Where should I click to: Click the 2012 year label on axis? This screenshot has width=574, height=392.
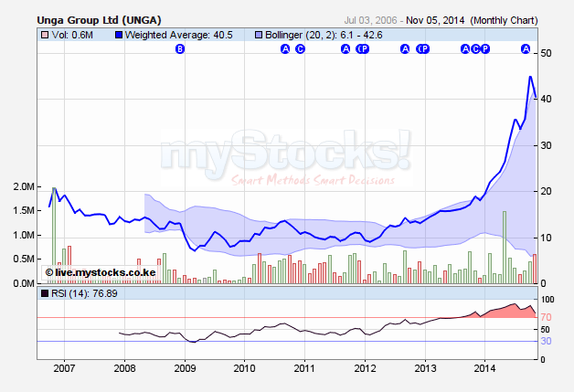click(x=365, y=368)
